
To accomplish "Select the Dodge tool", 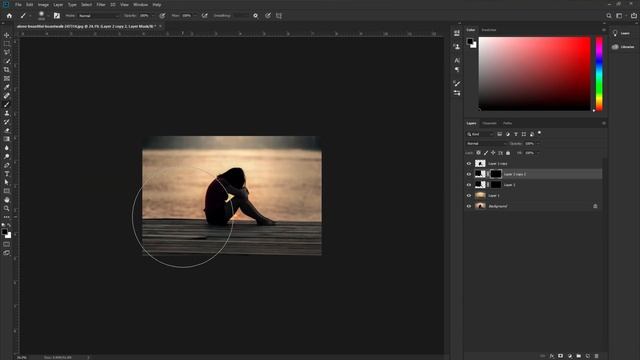I will (x=7, y=156).
